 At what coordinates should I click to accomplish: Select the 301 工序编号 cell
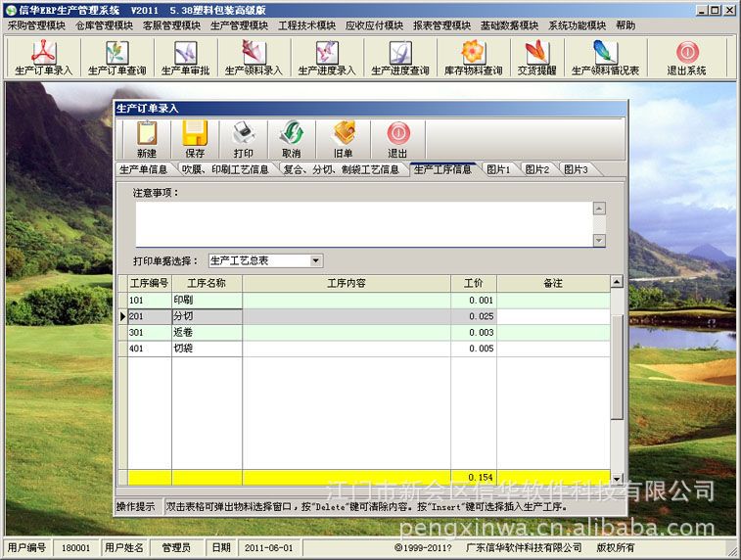coord(150,332)
